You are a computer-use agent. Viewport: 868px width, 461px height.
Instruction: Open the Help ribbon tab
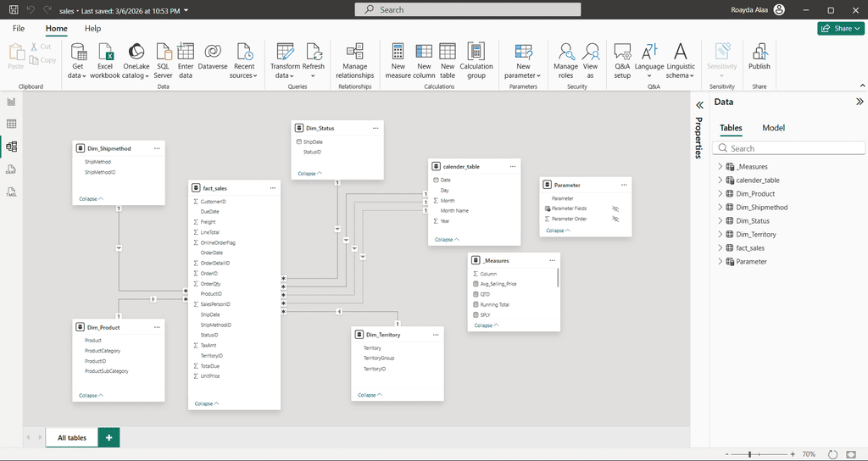tap(92, 28)
